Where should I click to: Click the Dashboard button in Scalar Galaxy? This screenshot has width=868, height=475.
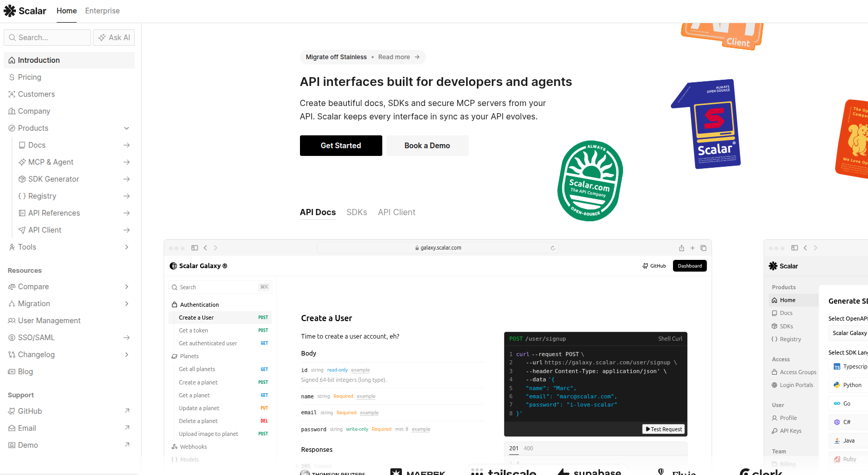[x=689, y=266]
